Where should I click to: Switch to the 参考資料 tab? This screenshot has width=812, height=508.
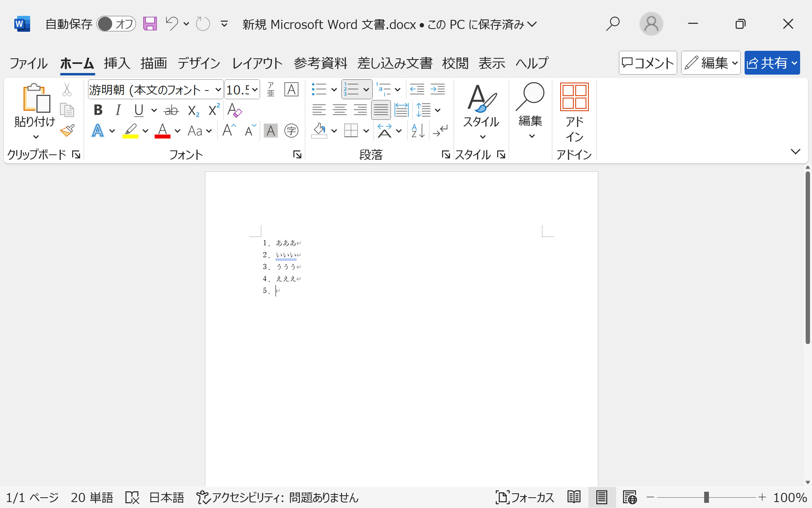pos(320,63)
